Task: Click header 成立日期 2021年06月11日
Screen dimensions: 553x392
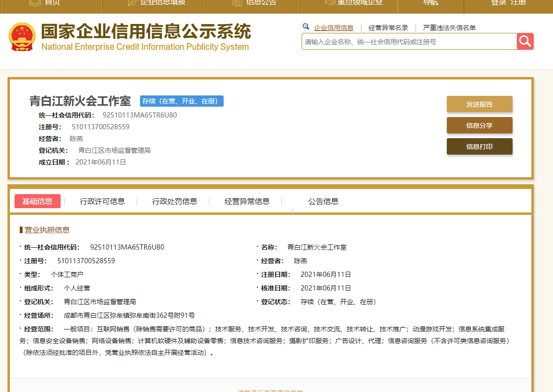Action: click(x=101, y=162)
